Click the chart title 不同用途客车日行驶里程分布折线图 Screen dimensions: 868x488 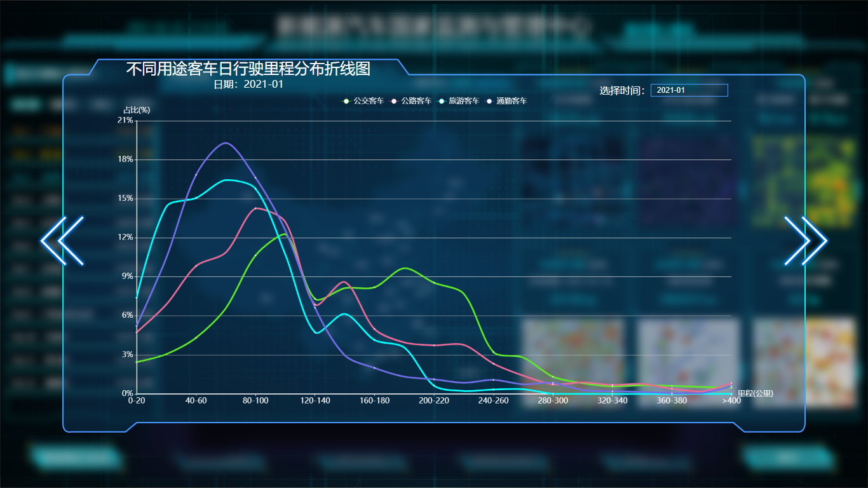click(248, 69)
